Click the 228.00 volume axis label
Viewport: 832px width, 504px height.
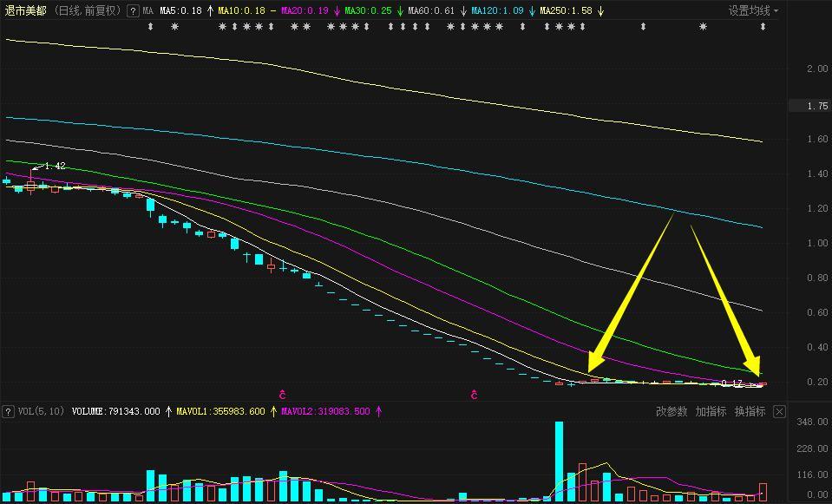click(x=812, y=448)
